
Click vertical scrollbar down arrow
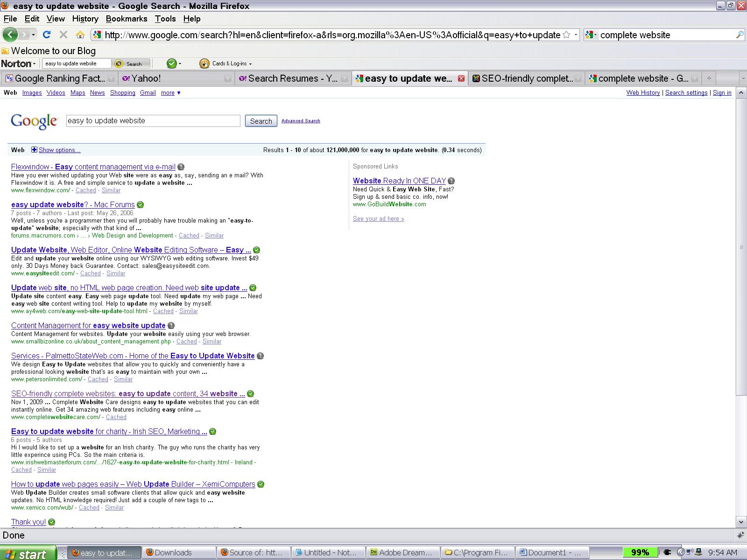(x=741, y=522)
